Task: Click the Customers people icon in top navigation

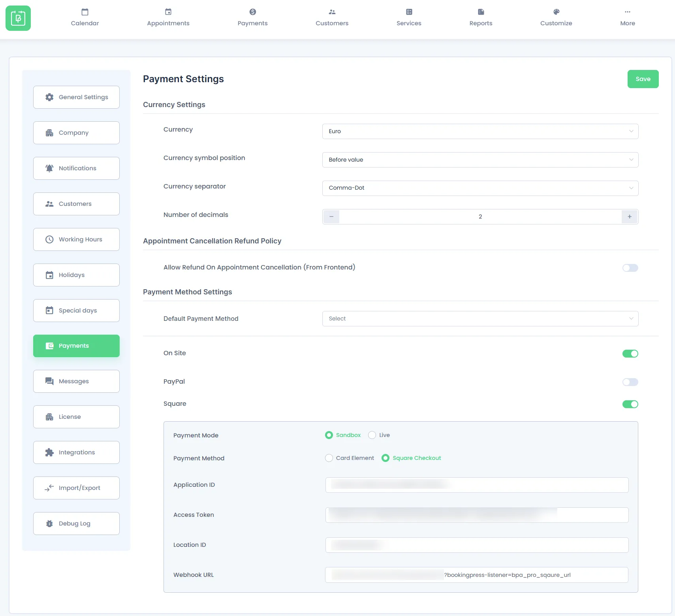Action: (x=332, y=12)
